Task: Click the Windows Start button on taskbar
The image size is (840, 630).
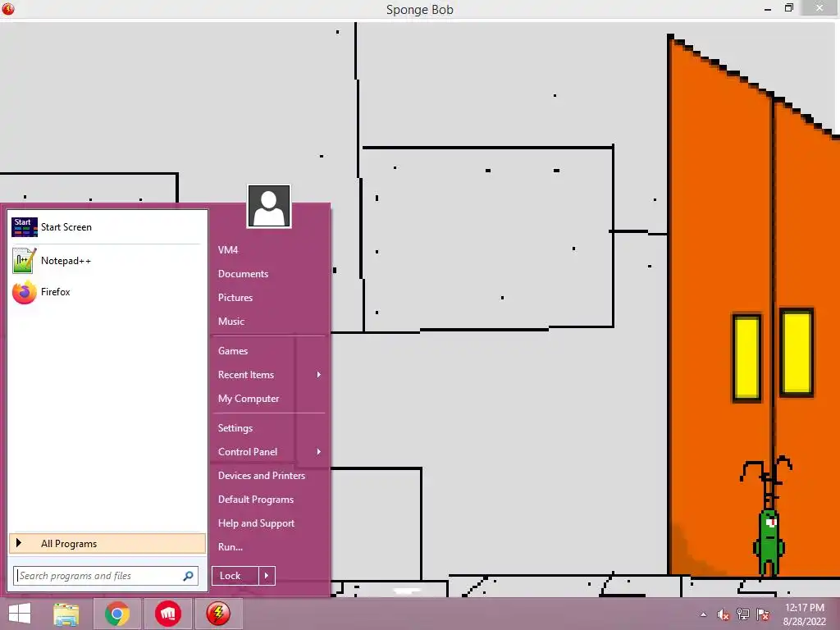Action: (20, 614)
